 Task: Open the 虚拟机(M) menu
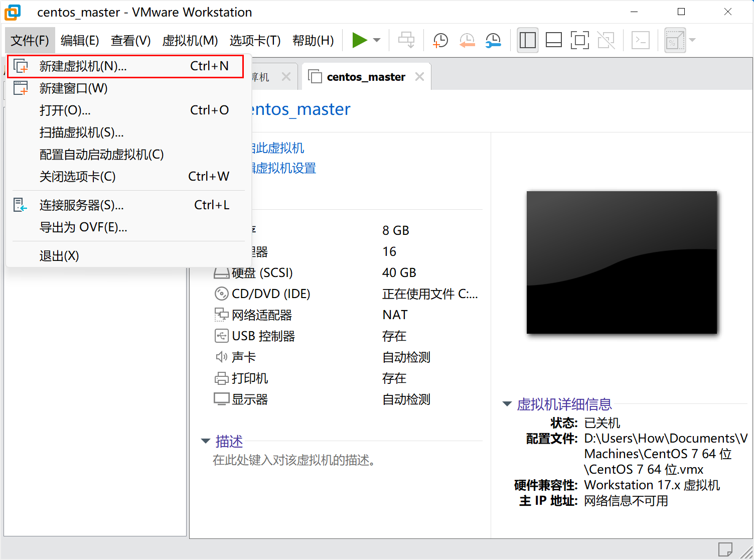tap(190, 40)
